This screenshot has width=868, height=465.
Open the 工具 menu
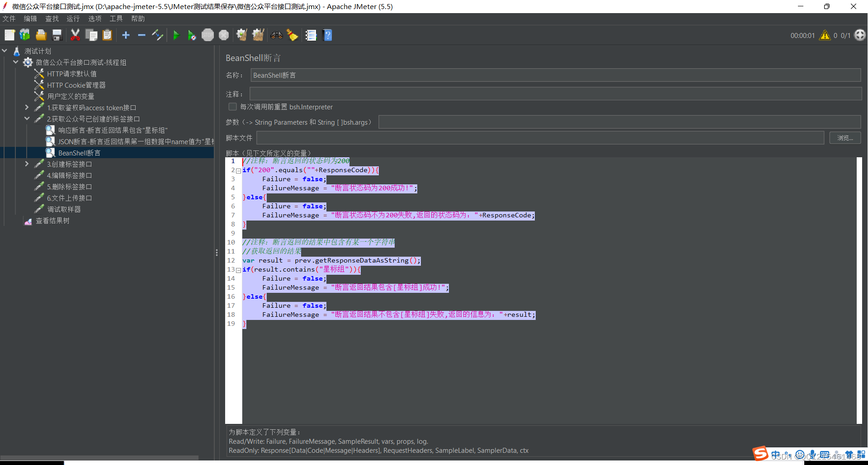click(116, 19)
